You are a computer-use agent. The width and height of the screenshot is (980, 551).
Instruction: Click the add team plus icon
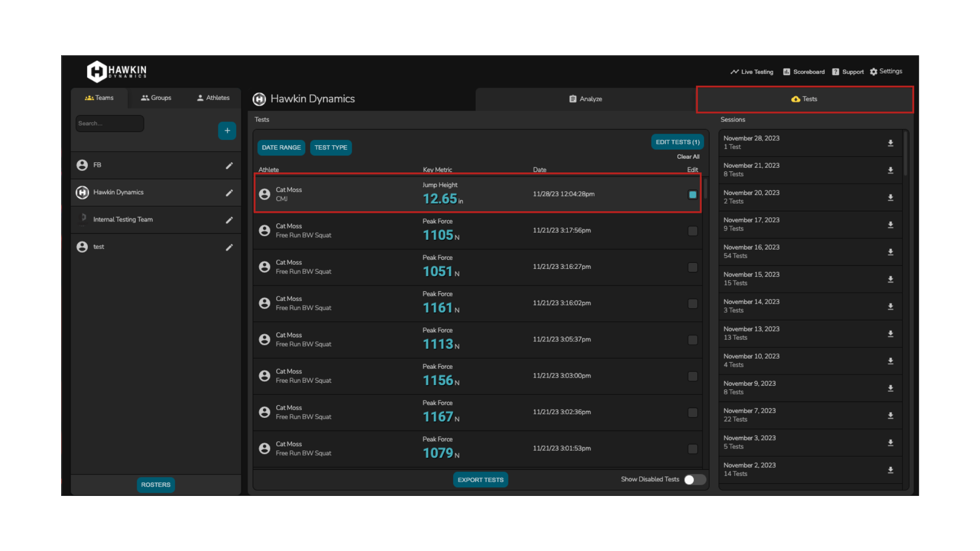[x=227, y=131]
